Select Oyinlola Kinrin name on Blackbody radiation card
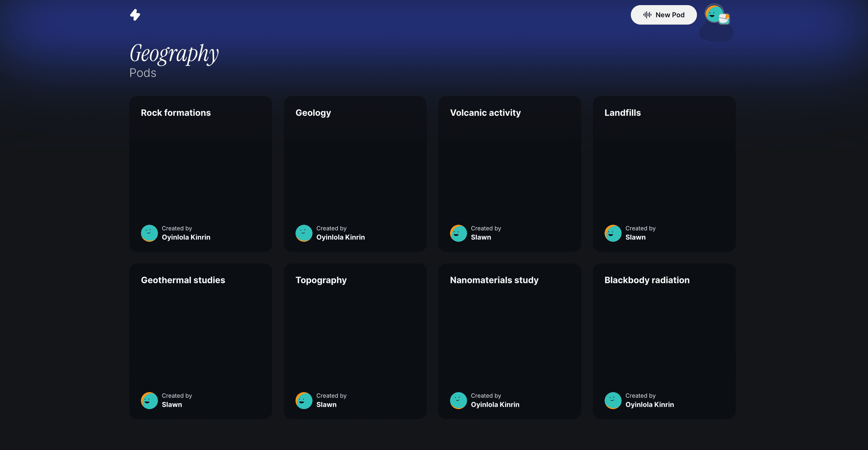The image size is (868, 450). (650, 404)
